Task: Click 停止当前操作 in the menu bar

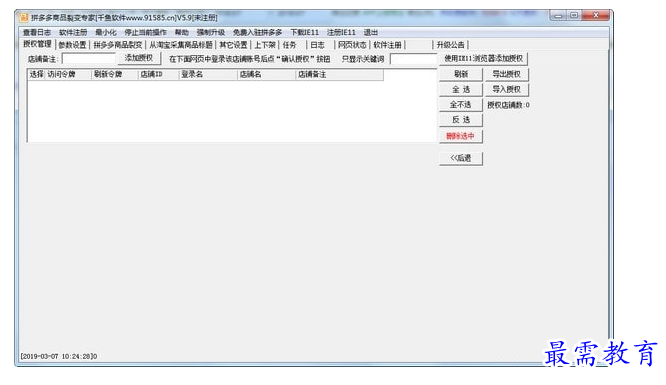Action: point(145,32)
